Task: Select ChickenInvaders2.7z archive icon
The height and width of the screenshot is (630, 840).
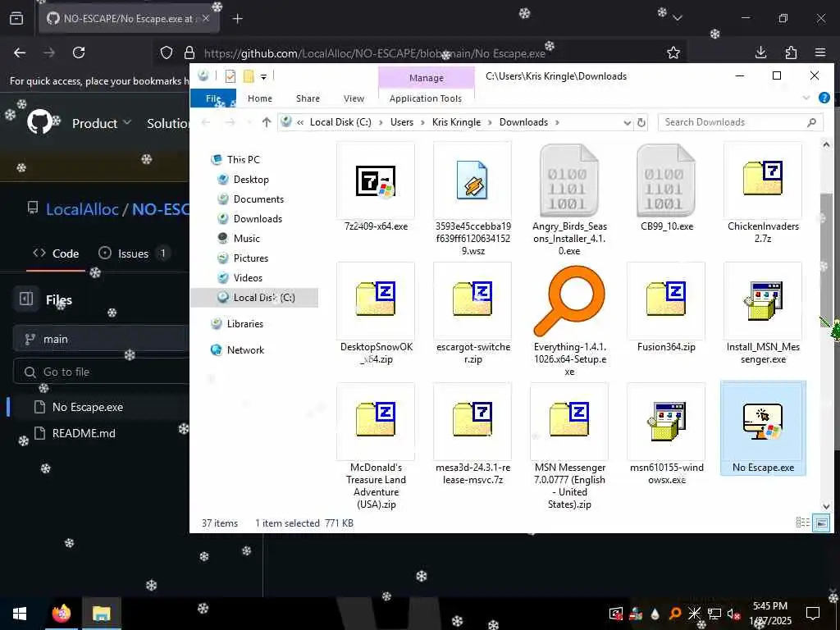Action: 762,178
